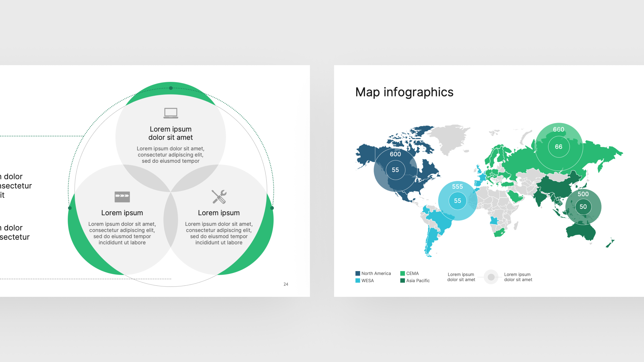The width and height of the screenshot is (644, 362).
Task: Click the North America legend color square
Action: tap(358, 273)
